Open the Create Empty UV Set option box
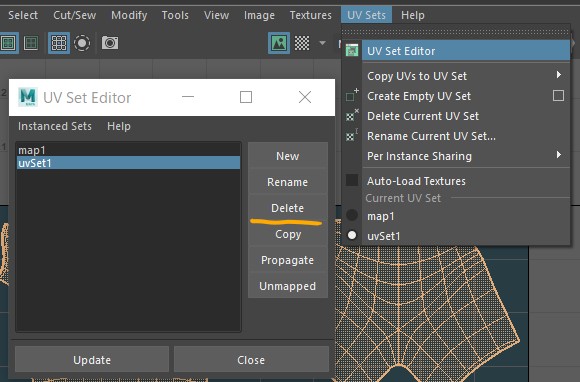The height and width of the screenshot is (382, 580). (x=558, y=96)
